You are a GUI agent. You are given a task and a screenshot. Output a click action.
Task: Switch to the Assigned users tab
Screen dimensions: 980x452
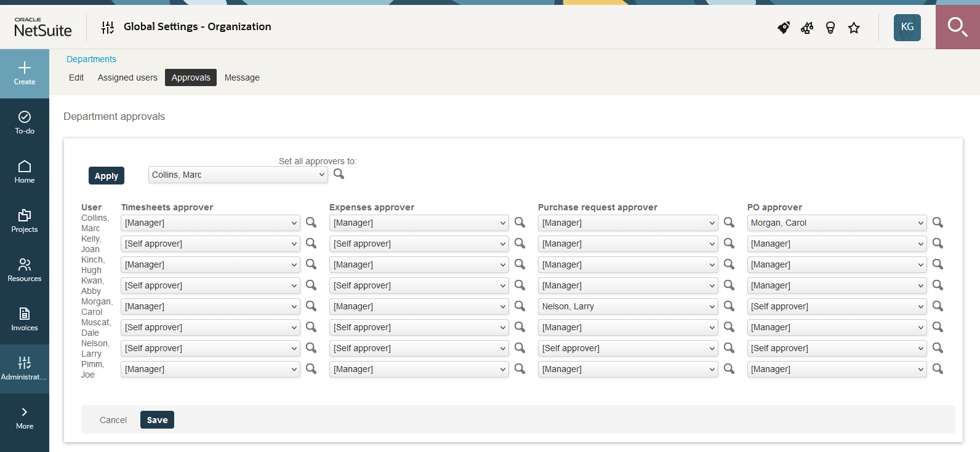pyautogui.click(x=127, y=77)
